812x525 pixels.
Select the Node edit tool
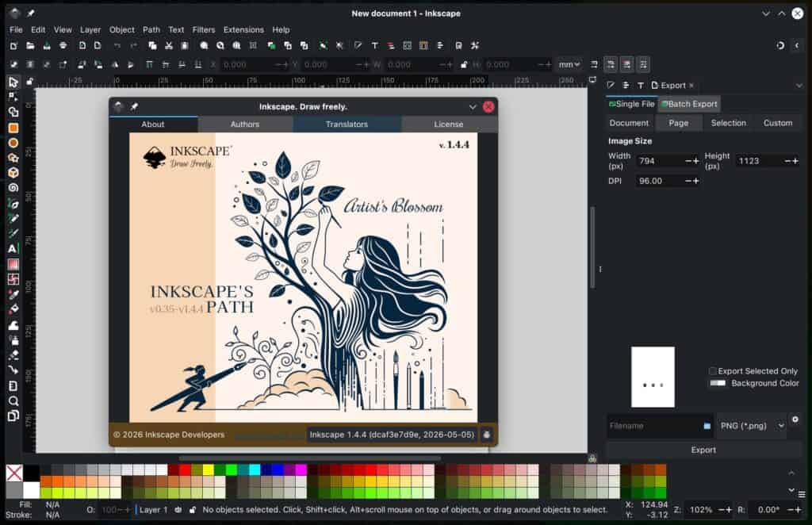coord(13,97)
